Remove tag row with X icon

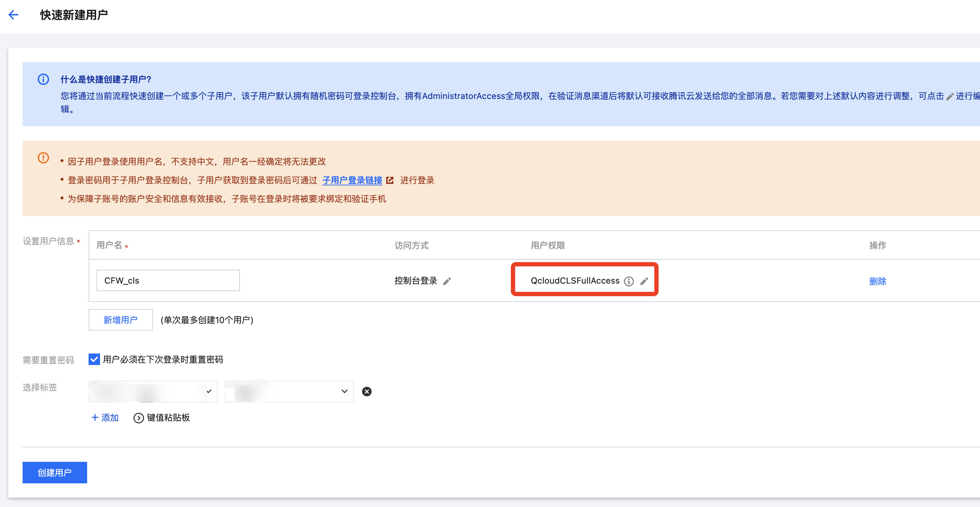(x=366, y=392)
